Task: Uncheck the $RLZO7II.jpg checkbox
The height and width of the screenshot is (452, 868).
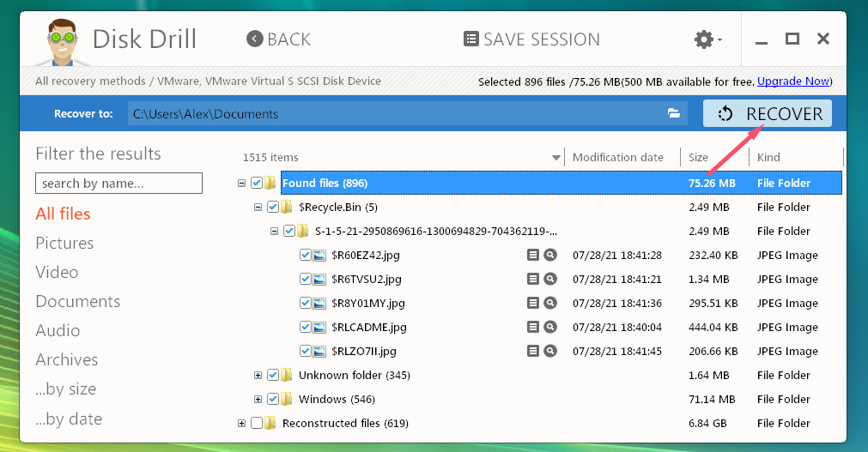Action: tap(305, 351)
